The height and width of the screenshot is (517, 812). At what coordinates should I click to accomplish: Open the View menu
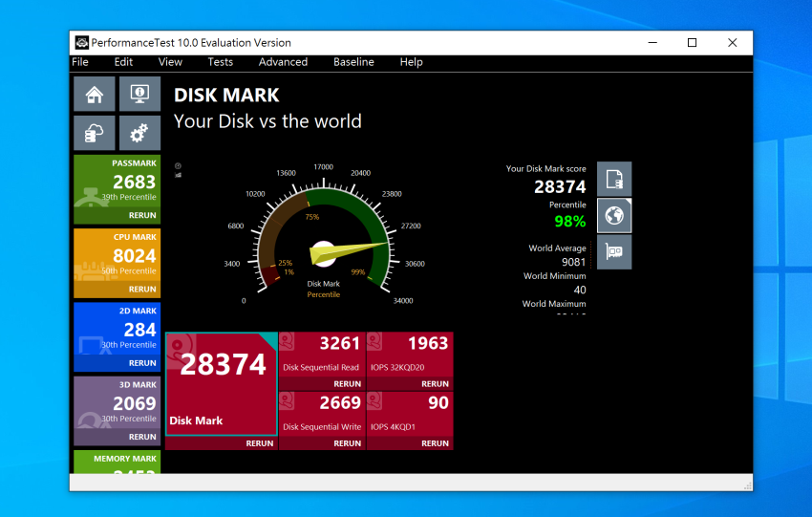(170, 62)
